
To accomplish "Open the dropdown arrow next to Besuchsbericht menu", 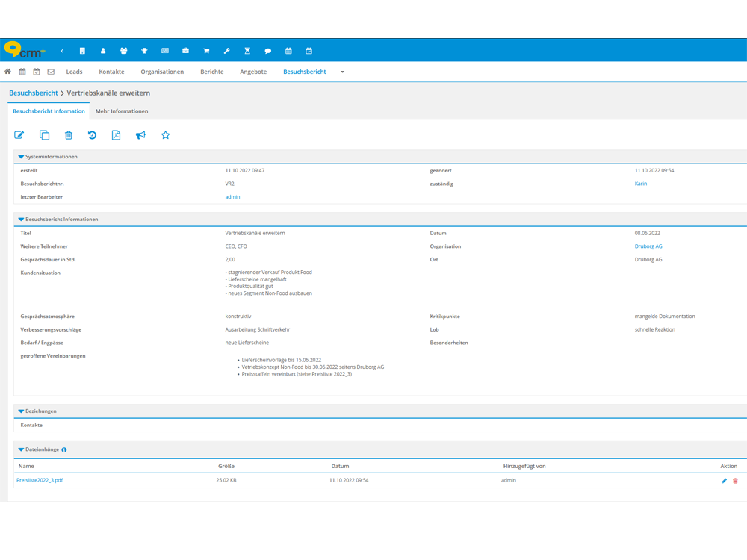I will click(342, 72).
